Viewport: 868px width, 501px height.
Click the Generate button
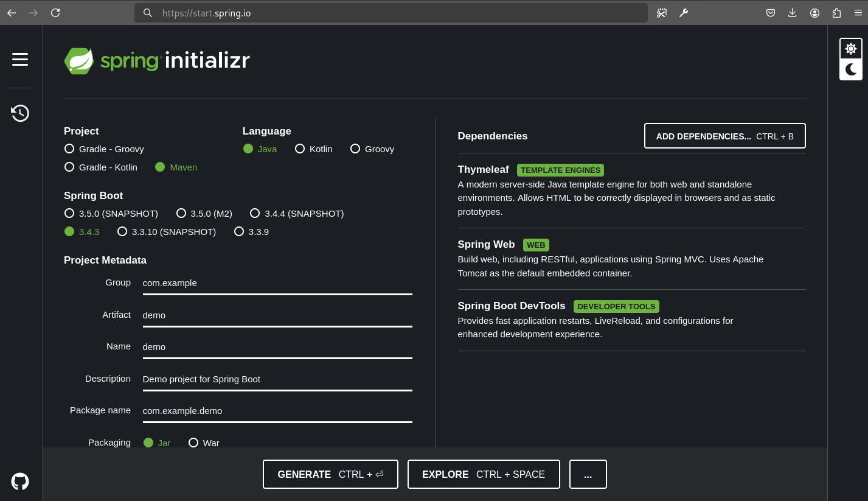point(330,474)
